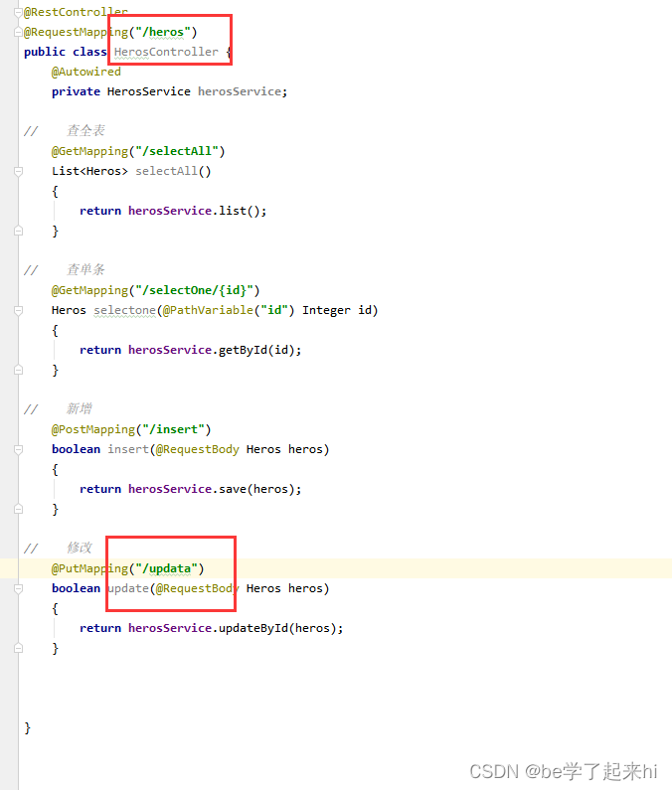Click the List<Heros> return type
Image resolution: width=672 pixels, height=790 pixels.
pos(89,171)
